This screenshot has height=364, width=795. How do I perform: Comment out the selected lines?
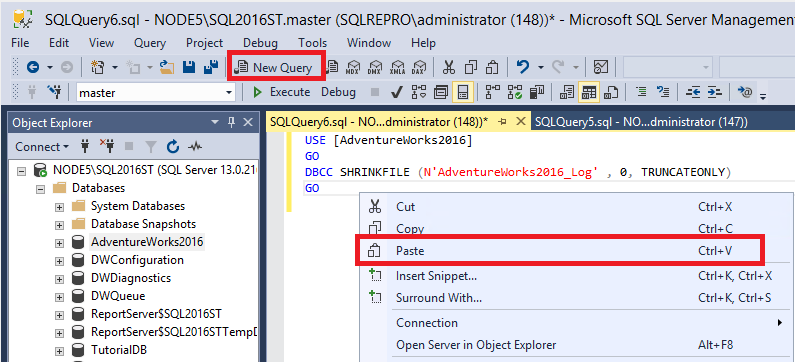[x=641, y=92]
